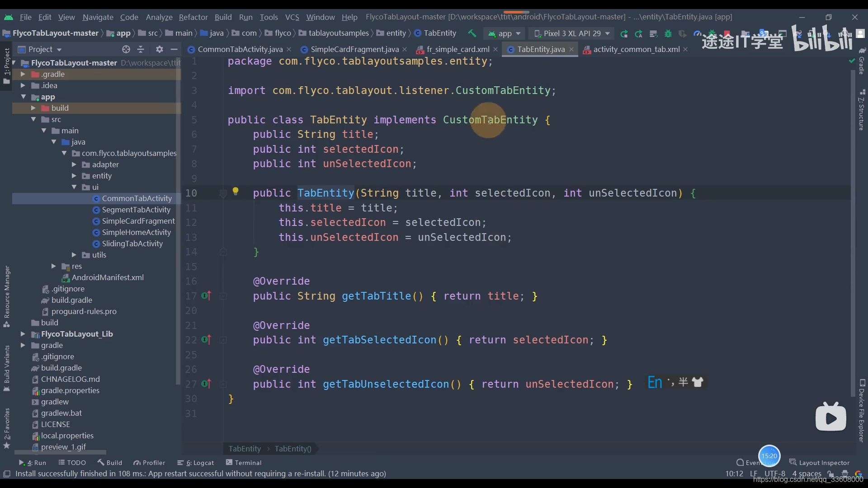
Task: Expand the .gradle folder
Action: [23, 74]
